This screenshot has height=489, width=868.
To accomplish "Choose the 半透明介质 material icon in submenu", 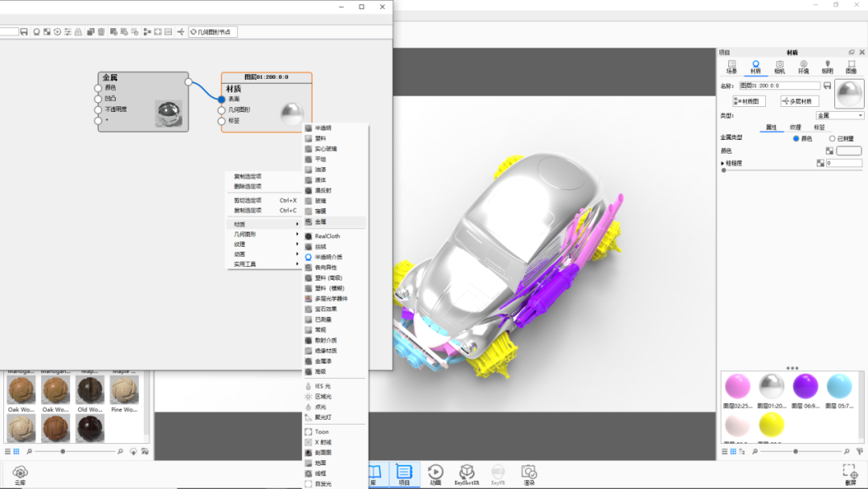I will tap(309, 257).
